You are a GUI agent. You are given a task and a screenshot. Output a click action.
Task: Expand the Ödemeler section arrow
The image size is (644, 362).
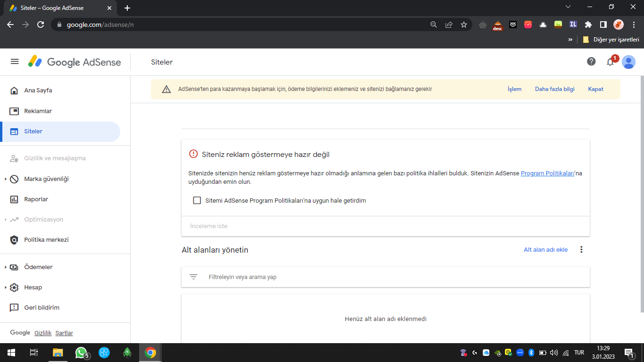pos(5,267)
